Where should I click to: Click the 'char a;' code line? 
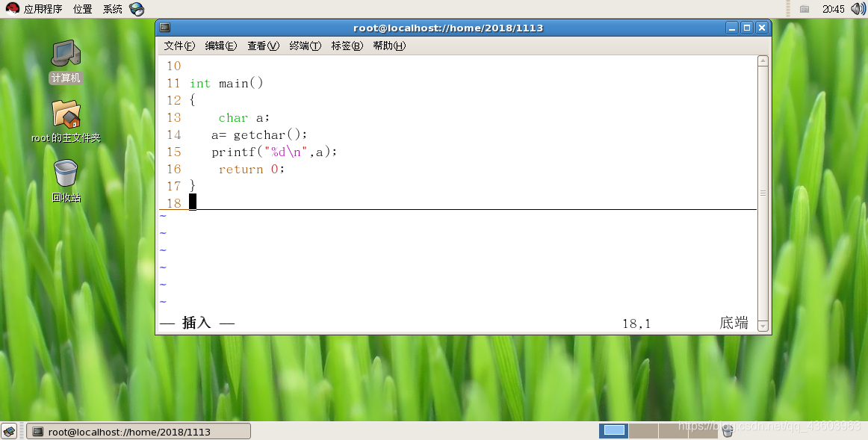point(244,118)
